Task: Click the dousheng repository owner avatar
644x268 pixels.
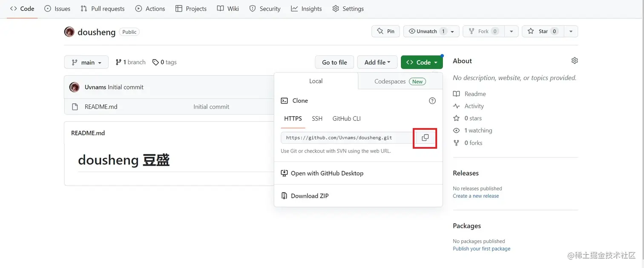Action: [69, 32]
